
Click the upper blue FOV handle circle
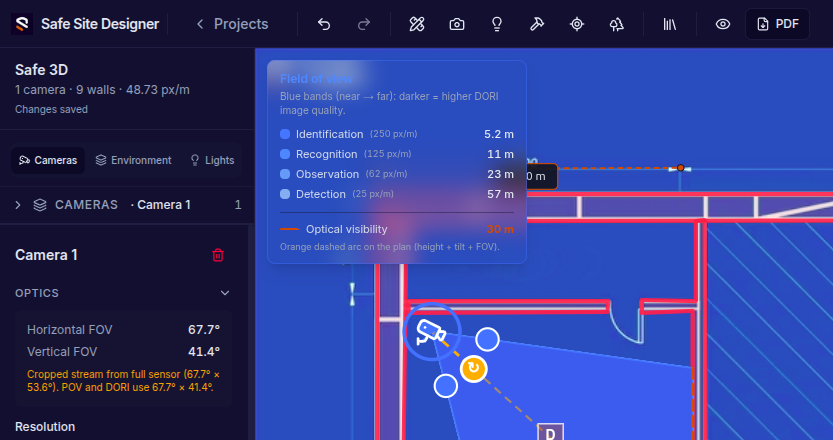tap(487, 339)
